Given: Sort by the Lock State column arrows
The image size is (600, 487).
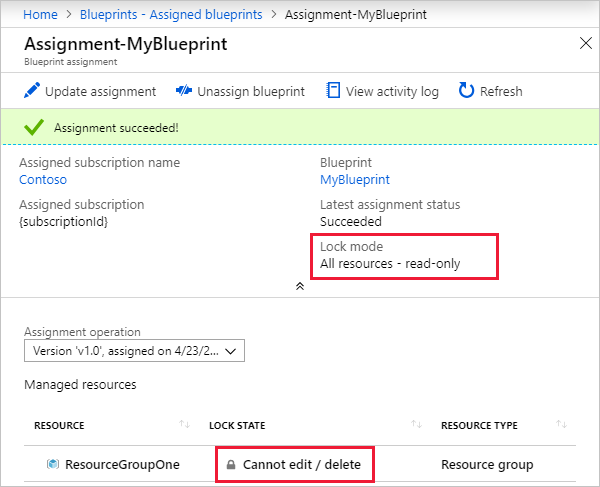Looking at the screenshot, I should click(416, 425).
